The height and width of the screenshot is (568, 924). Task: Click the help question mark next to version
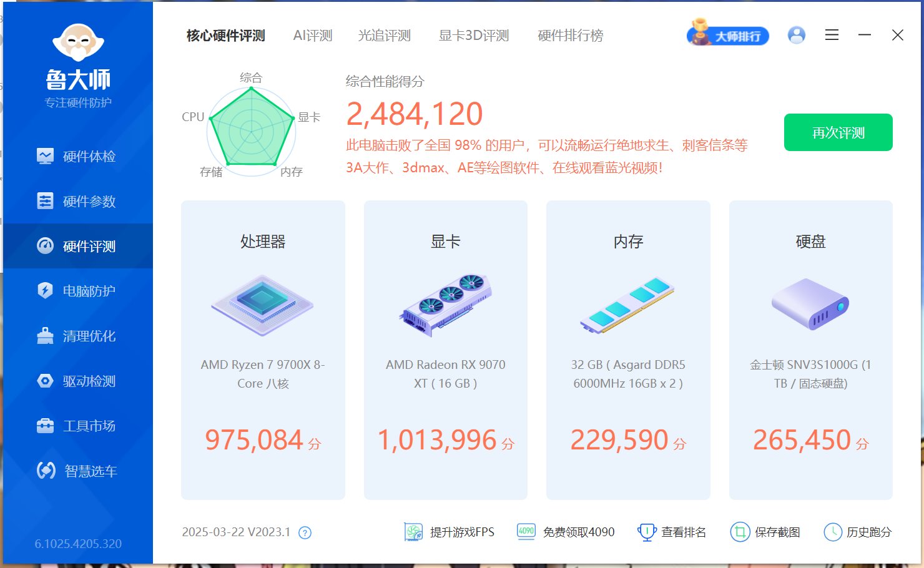pos(304,532)
